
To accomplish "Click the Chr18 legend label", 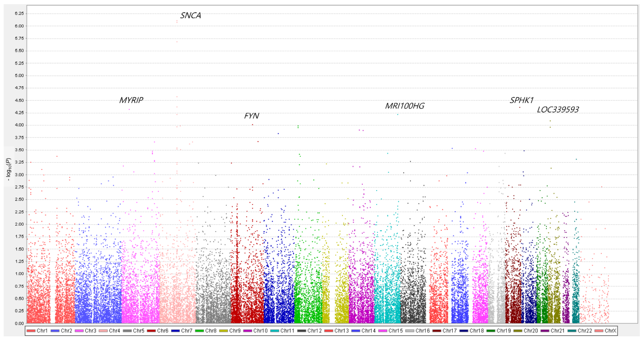I will (x=476, y=331).
